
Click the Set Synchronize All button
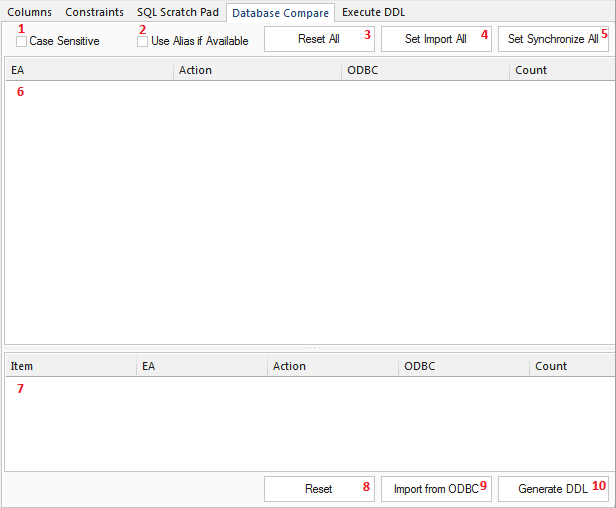(553, 39)
